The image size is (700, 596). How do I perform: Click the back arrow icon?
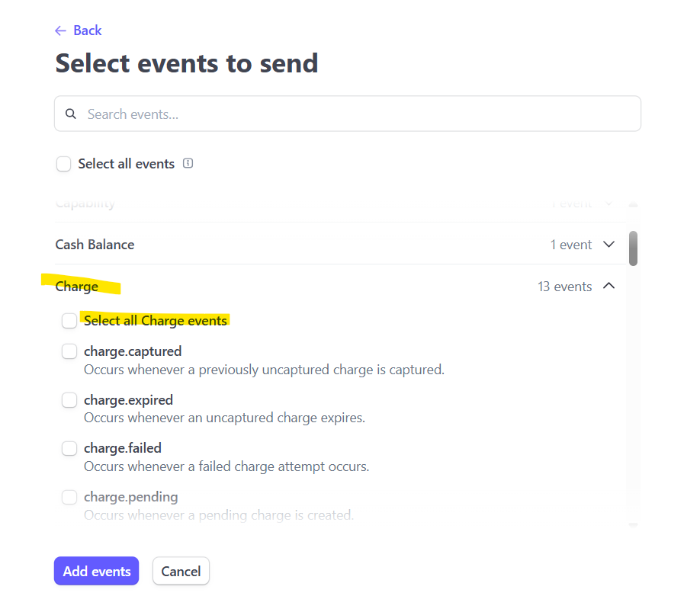(60, 30)
